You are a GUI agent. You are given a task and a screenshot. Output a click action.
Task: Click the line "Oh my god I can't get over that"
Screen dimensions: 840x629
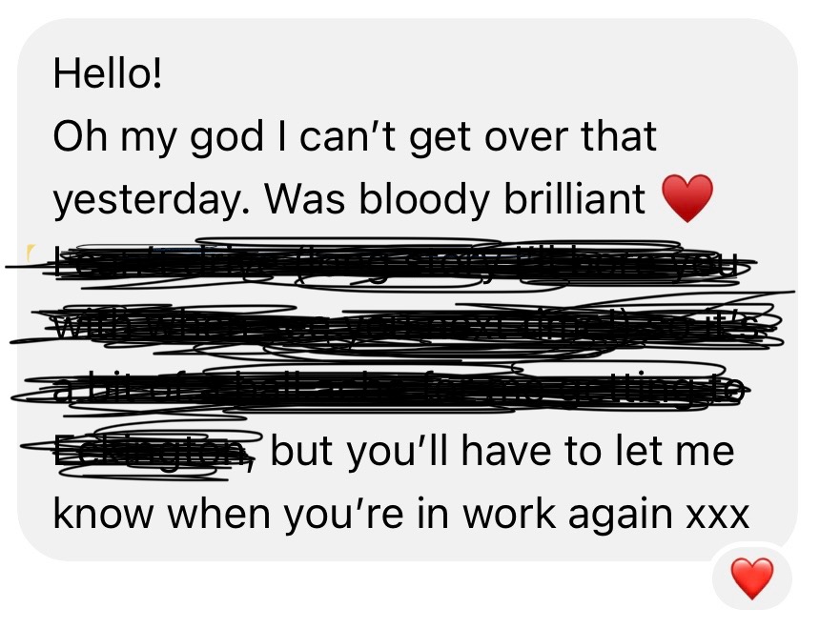[355, 136]
